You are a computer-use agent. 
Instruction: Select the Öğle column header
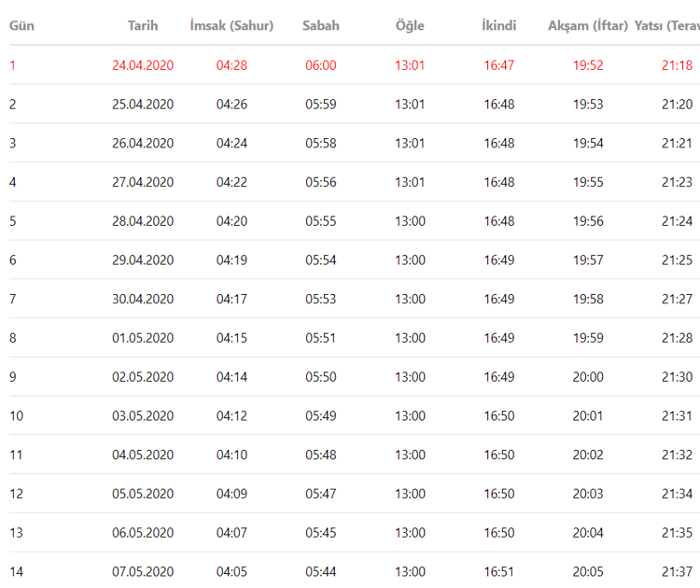(x=410, y=26)
